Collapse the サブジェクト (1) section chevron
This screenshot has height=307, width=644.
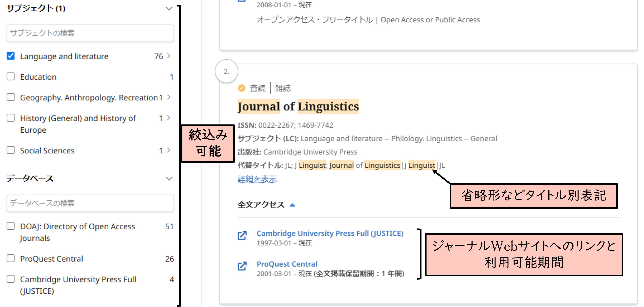169,8
